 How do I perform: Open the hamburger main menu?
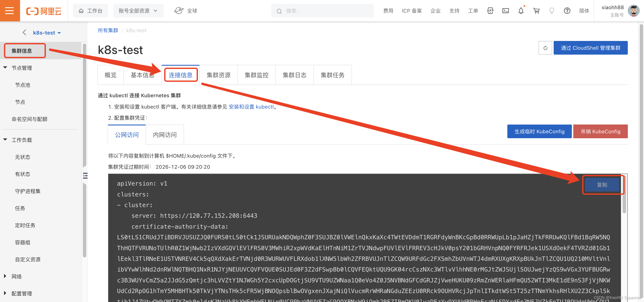click(9, 11)
